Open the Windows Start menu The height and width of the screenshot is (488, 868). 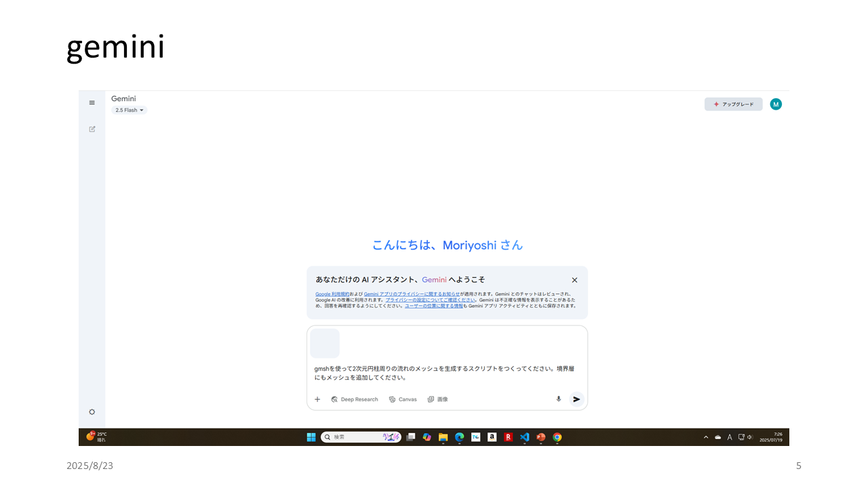[311, 437]
